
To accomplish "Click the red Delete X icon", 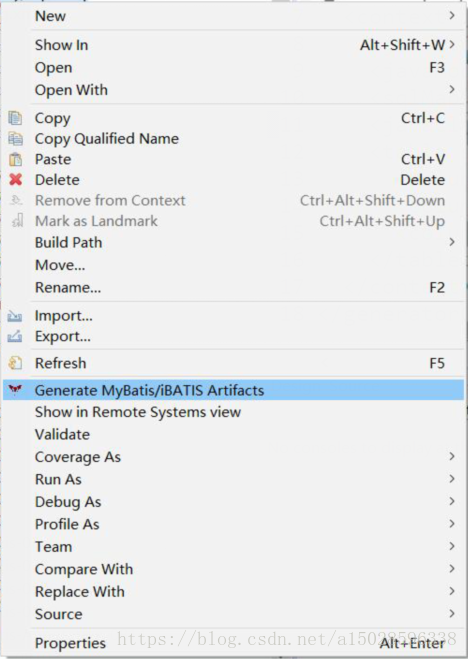I will point(16,180).
